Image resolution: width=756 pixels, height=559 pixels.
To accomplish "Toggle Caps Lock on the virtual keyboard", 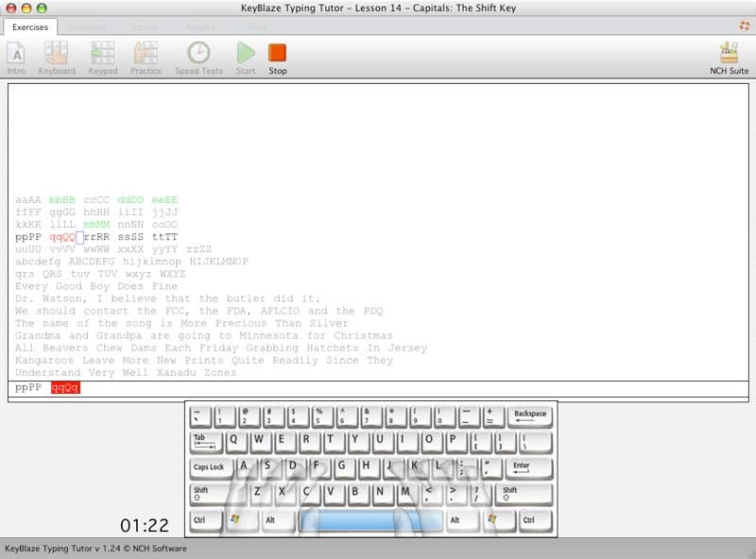I will [210, 467].
